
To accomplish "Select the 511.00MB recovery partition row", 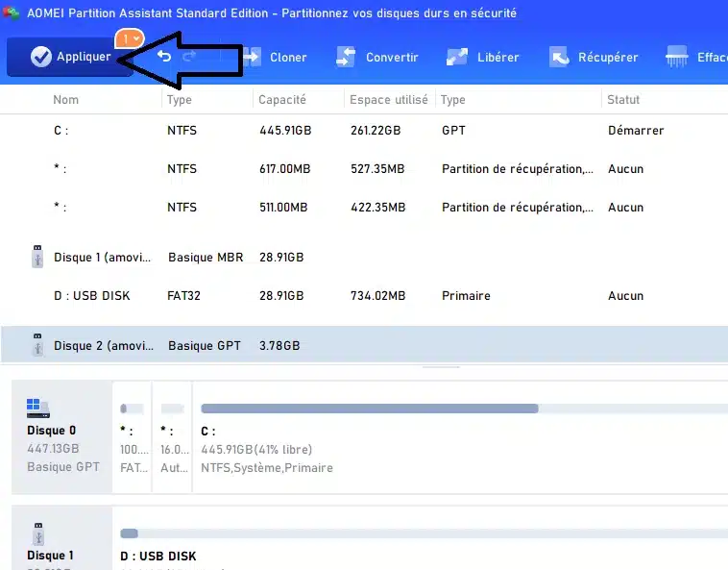I will click(x=364, y=208).
